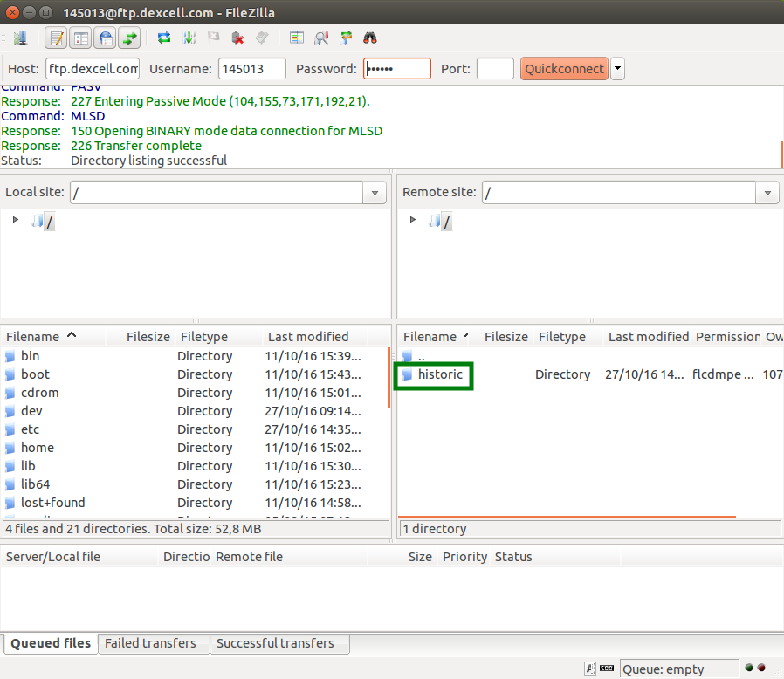
Task: Switch to Queued files tab
Action: [x=51, y=643]
